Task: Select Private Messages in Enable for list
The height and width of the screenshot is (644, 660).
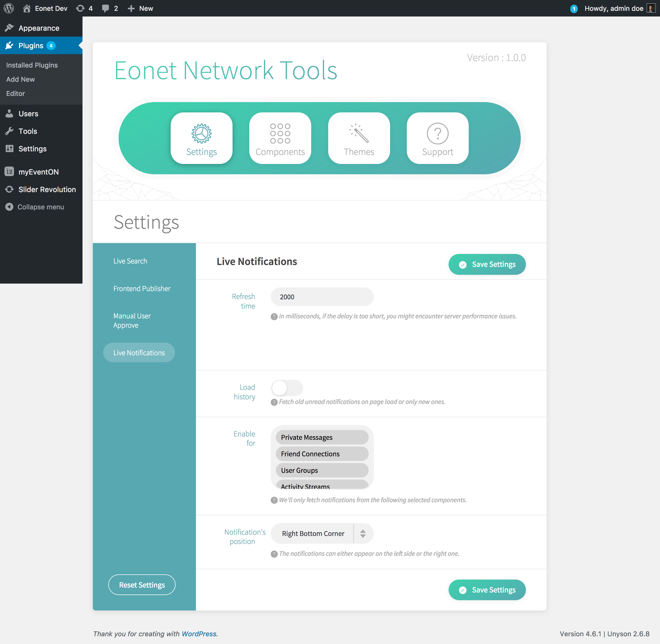Action: tap(322, 437)
